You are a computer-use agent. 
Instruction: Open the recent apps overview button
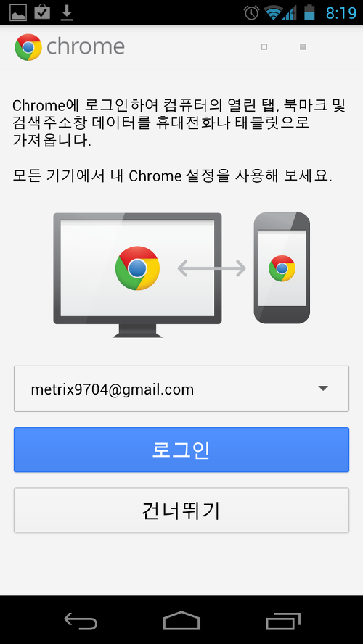tap(283, 621)
